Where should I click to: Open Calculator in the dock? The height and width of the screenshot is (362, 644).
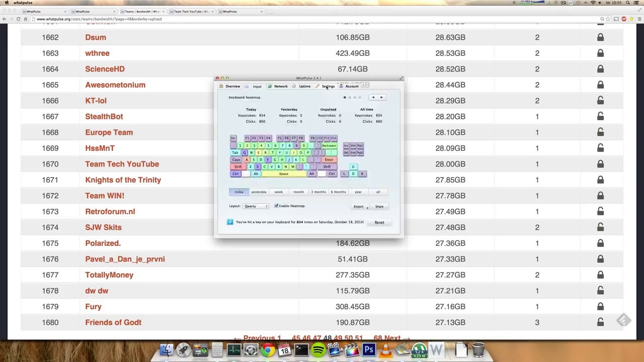click(217, 350)
